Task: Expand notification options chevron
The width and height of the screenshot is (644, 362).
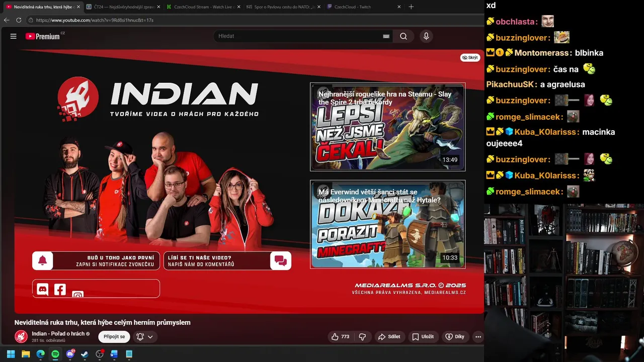Action: point(150,337)
